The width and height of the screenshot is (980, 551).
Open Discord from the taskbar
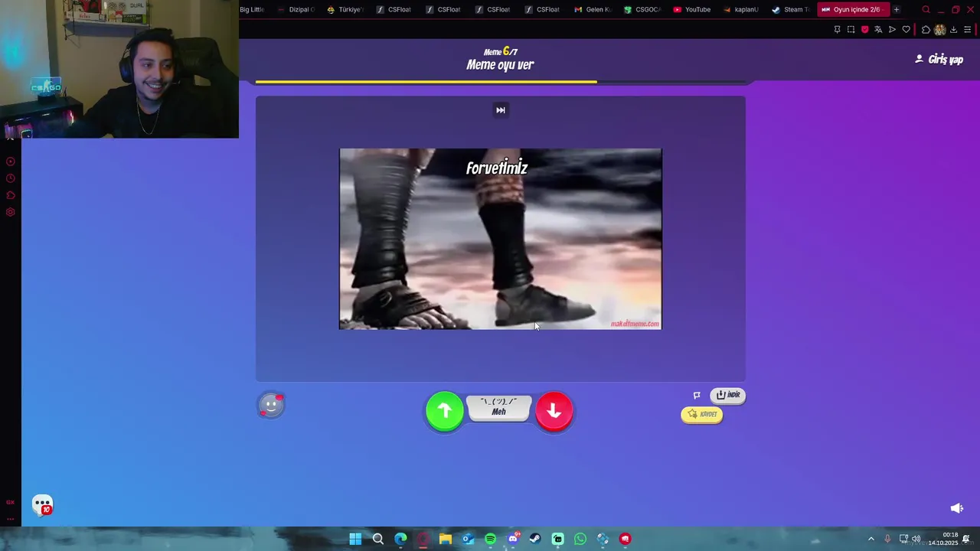513,539
